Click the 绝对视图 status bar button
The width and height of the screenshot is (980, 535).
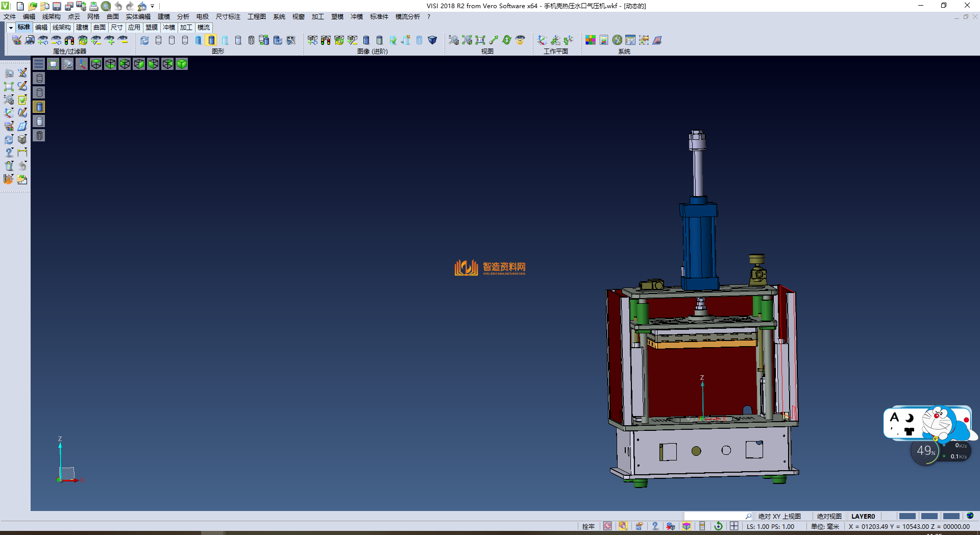[x=829, y=516]
